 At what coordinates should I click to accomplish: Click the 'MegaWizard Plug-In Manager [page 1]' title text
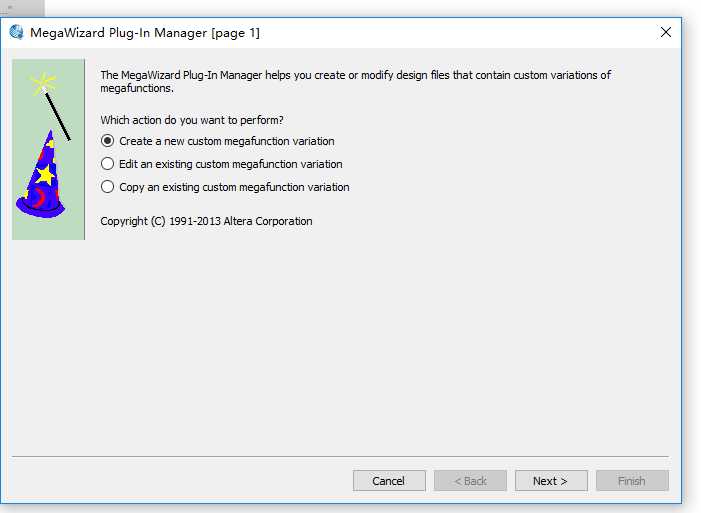tap(145, 33)
